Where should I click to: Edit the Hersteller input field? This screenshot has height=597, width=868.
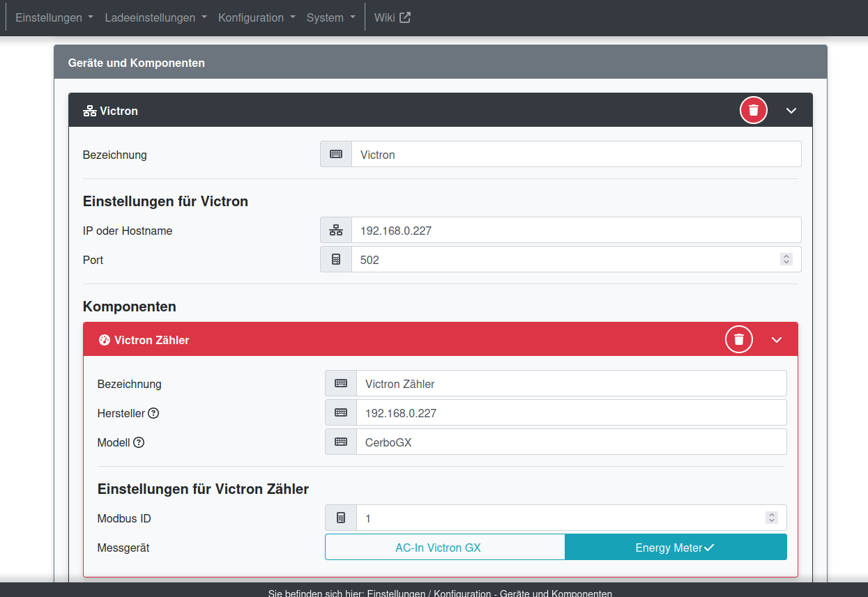tap(572, 412)
